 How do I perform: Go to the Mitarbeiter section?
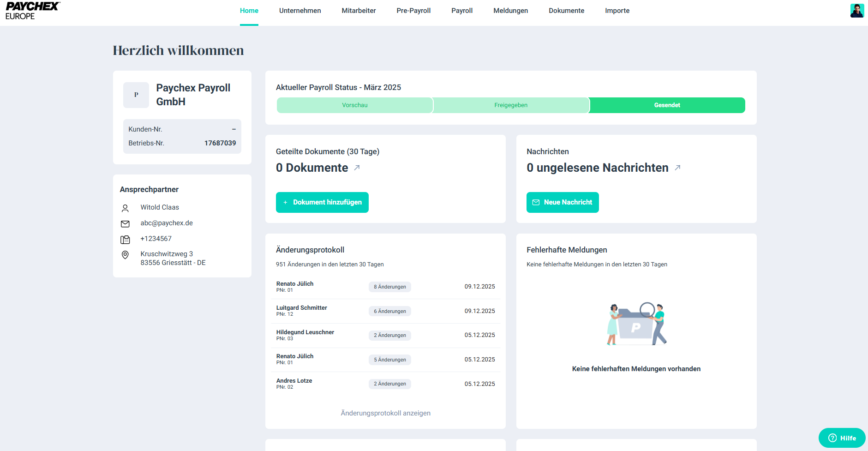(x=359, y=11)
